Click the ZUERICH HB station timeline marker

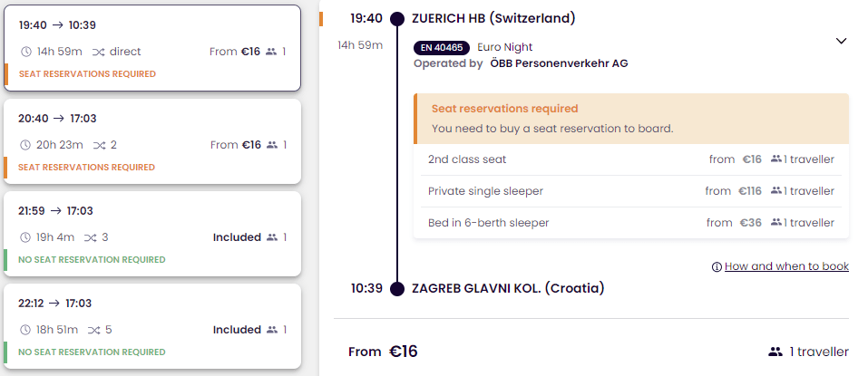pos(396,18)
